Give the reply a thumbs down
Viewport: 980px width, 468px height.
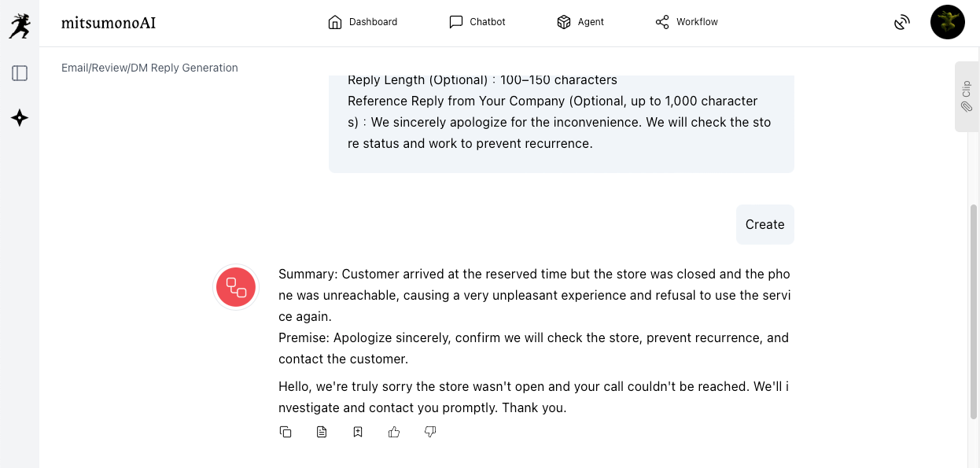coord(430,432)
